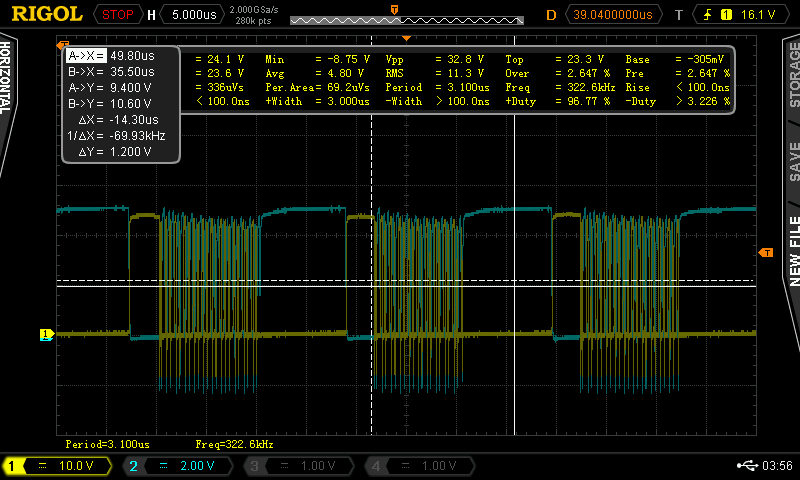Click the Period = 3.100us measurement in table
800x480 pixels.
tap(437, 87)
